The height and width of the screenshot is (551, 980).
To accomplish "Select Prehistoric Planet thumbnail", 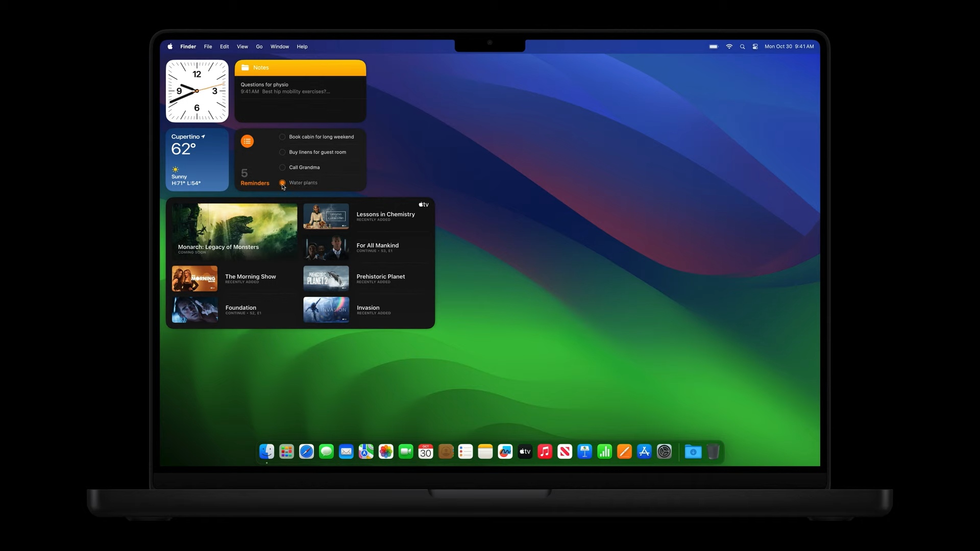I will pos(326,279).
